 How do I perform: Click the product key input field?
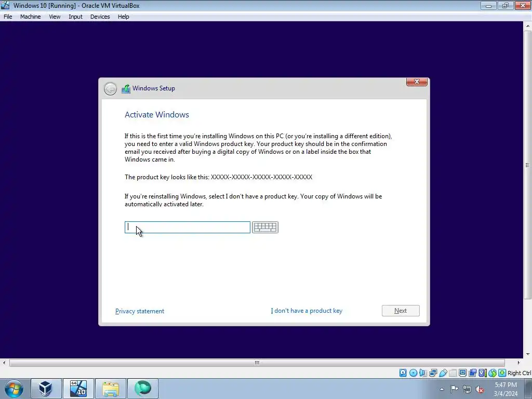tap(187, 227)
